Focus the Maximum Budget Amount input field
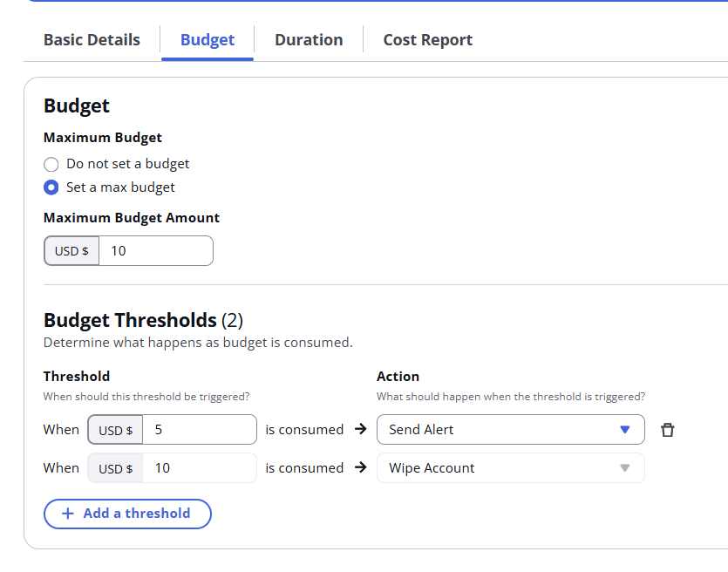The image size is (728, 572). tap(155, 251)
